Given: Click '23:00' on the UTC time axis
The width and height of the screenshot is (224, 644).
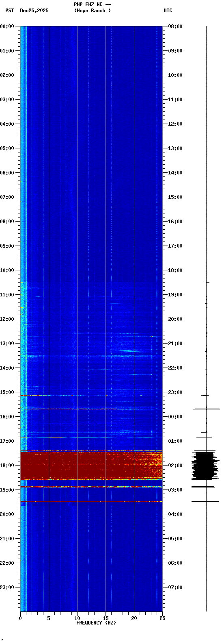Looking at the screenshot, I should pyautogui.click(x=175, y=392).
